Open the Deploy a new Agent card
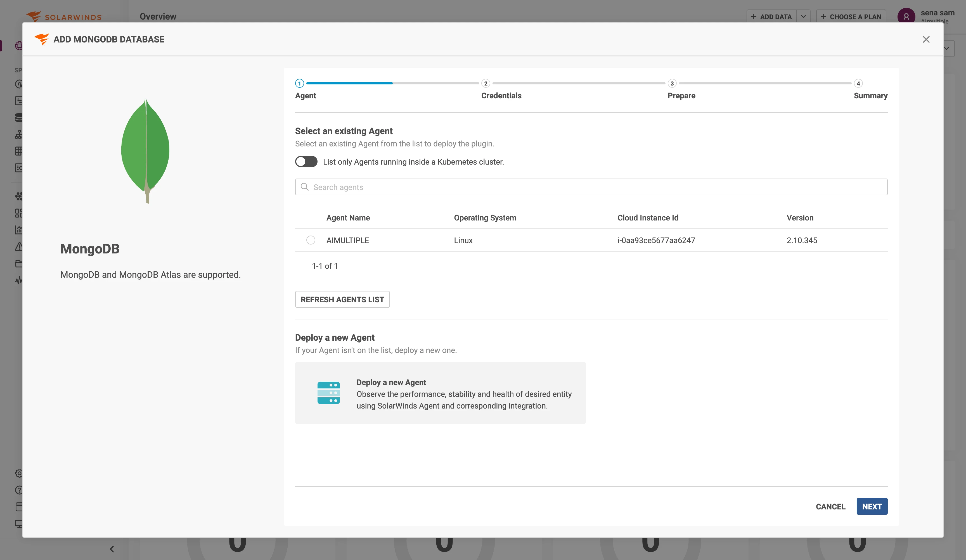The width and height of the screenshot is (966, 560). pyautogui.click(x=440, y=393)
